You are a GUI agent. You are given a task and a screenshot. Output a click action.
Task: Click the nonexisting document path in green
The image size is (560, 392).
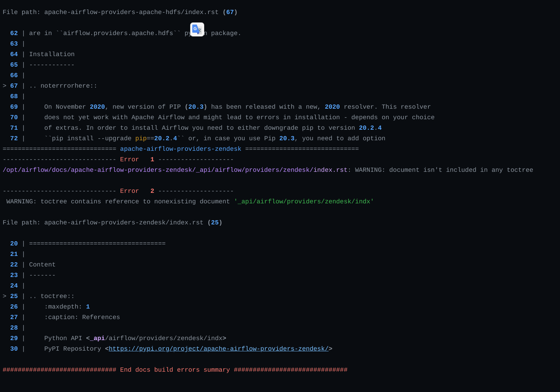click(304, 201)
